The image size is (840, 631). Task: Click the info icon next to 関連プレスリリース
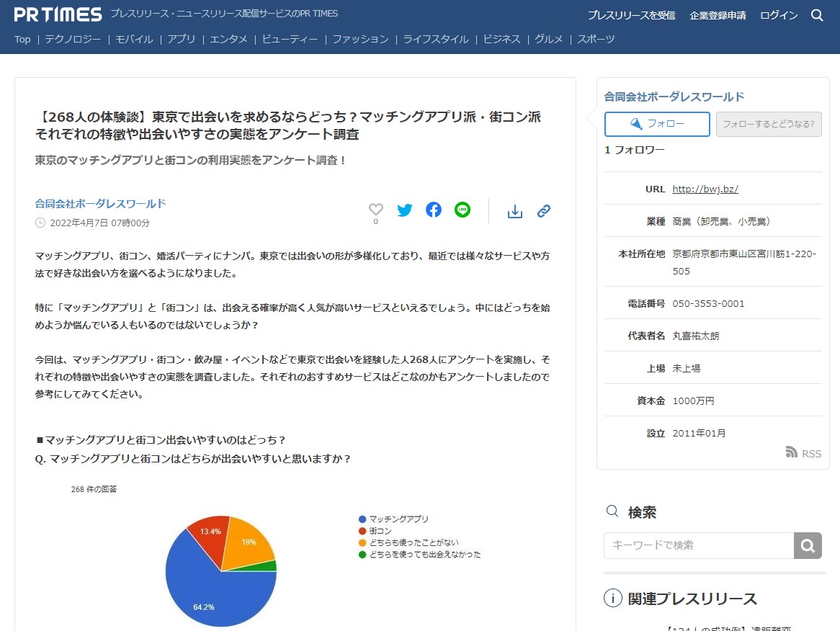(x=613, y=598)
